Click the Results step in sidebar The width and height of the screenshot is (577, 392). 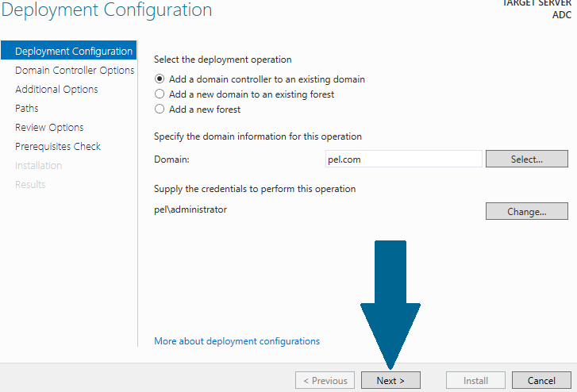(x=30, y=184)
